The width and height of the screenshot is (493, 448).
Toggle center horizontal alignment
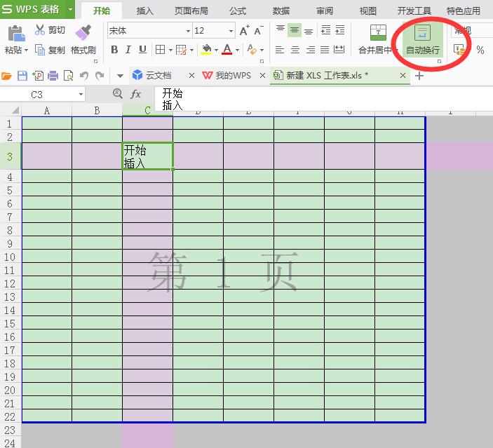coord(295,50)
